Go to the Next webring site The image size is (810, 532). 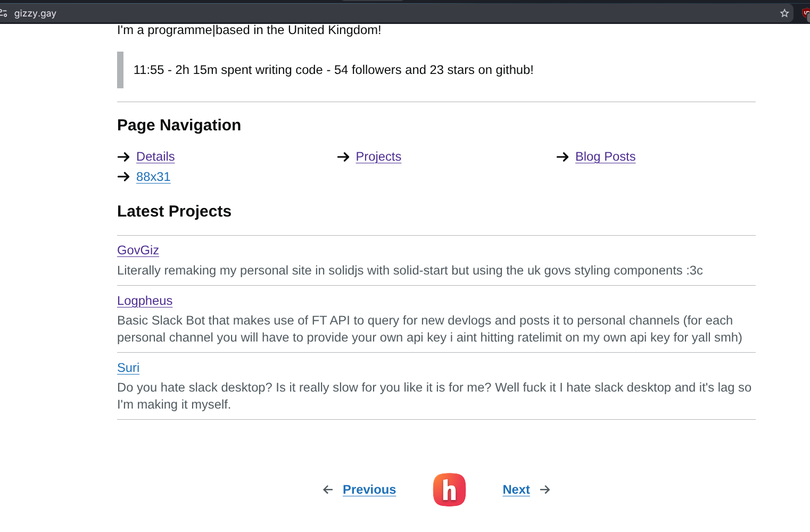(516, 489)
